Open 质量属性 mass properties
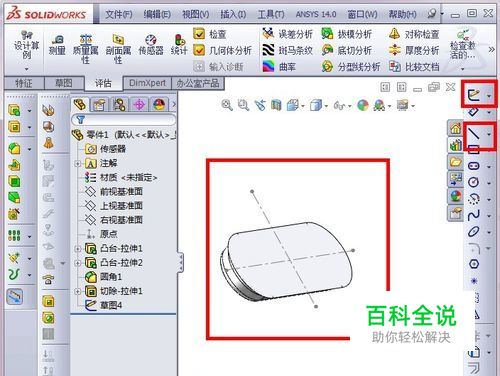Screen dimensions: 500x376 [85, 49]
